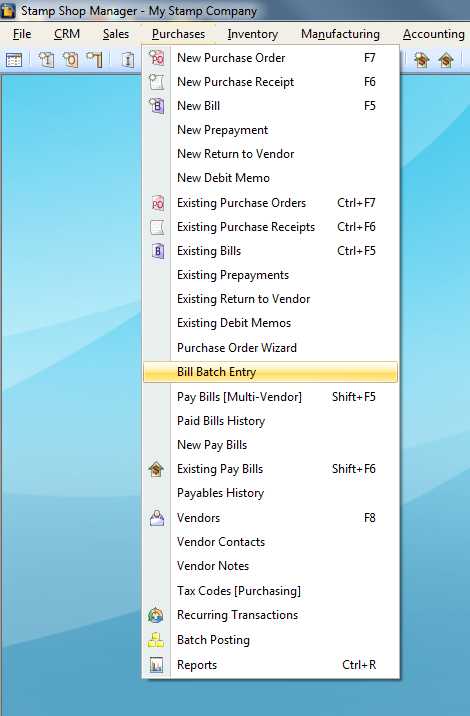Click the Existing Purchase Receipts icon
This screenshot has width=470, height=716.
157,227
